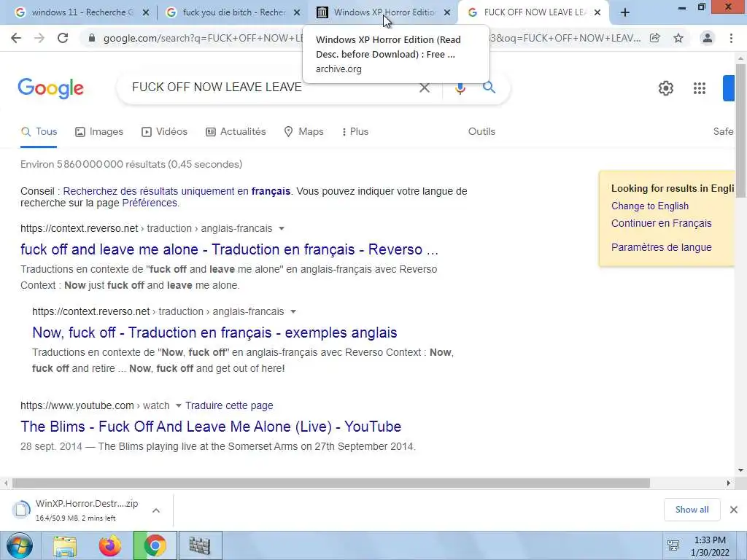Viewport: 747px width, 560px height.
Task: Open Préférences link
Action: [x=150, y=203]
